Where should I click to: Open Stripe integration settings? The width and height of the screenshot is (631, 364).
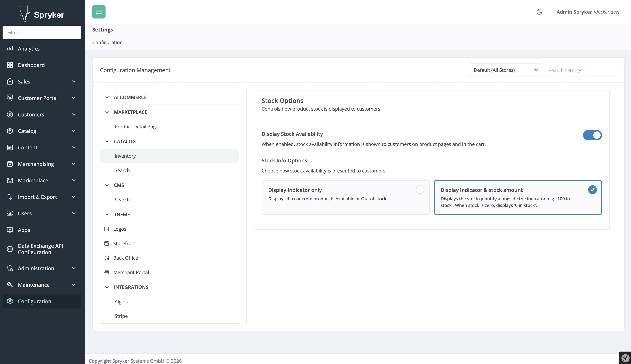(121, 316)
